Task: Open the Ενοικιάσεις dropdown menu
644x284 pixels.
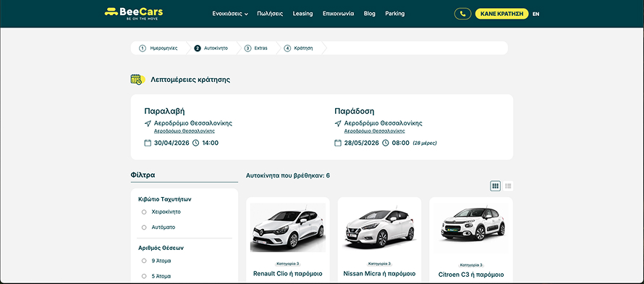Action: tap(230, 14)
